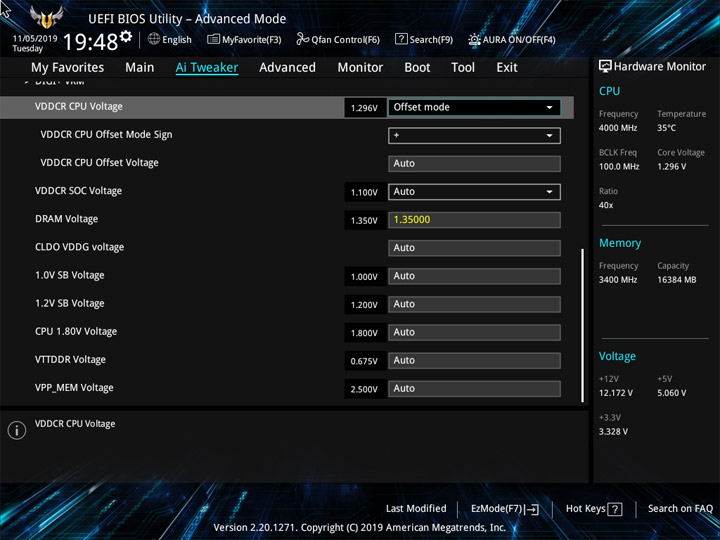Image resolution: width=720 pixels, height=540 pixels.
Task: Click the English language label
Action: (177, 40)
